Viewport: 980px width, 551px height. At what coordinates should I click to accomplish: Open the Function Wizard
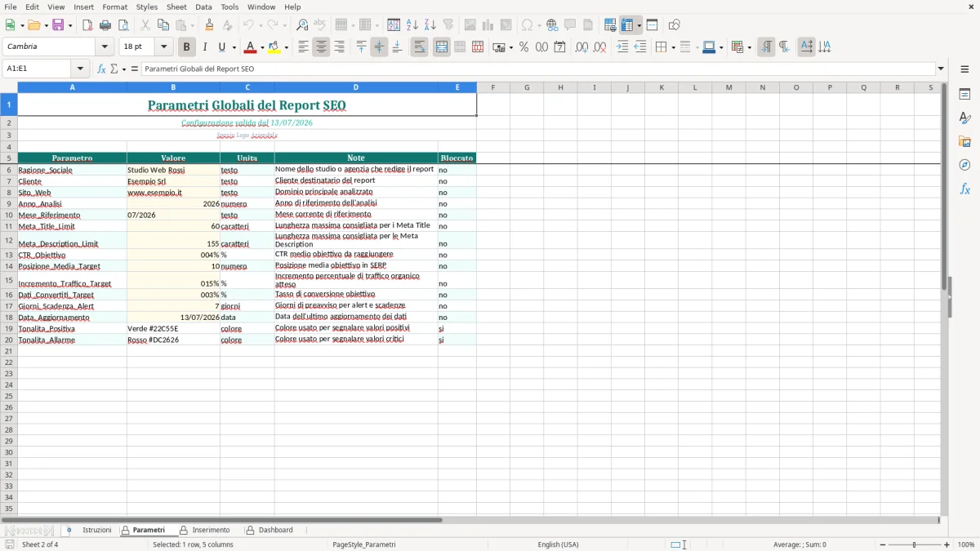101,69
